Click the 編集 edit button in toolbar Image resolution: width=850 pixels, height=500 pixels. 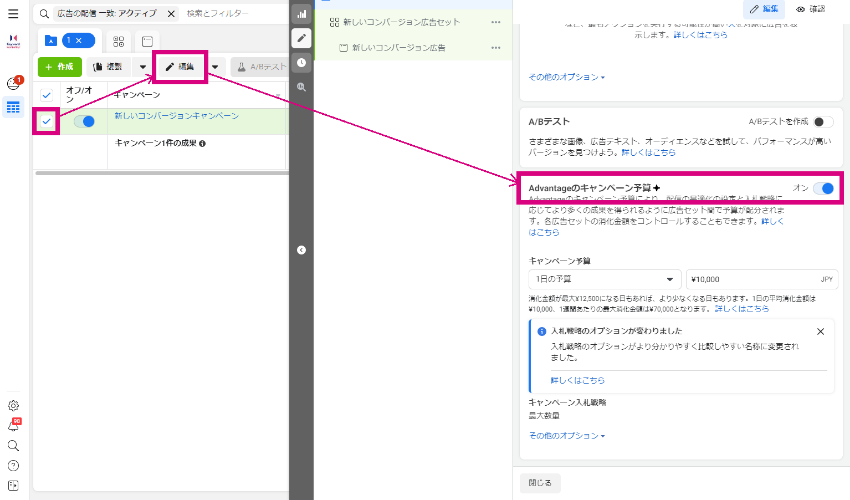180,67
